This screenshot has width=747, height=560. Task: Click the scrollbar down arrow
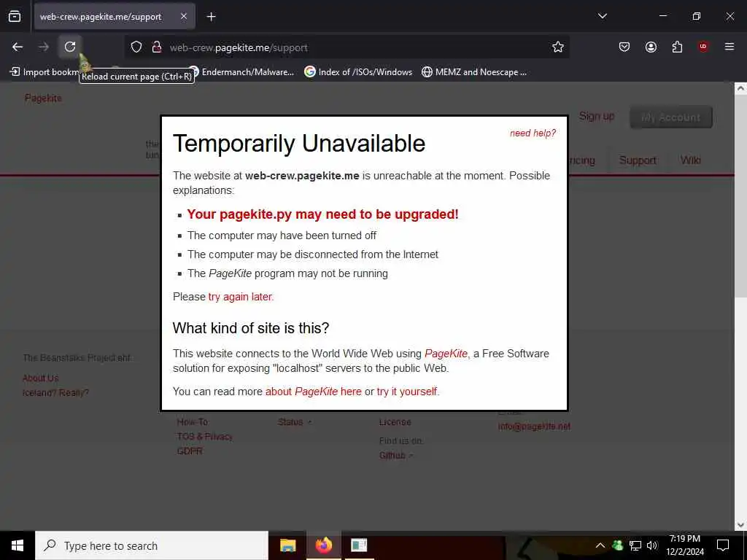pyautogui.click(x=740, y=524)
